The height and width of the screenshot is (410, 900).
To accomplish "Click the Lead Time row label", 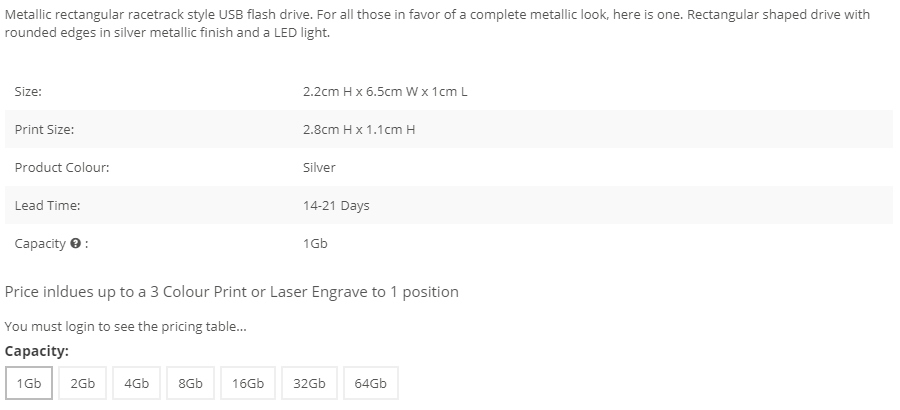I will point(47,206).
